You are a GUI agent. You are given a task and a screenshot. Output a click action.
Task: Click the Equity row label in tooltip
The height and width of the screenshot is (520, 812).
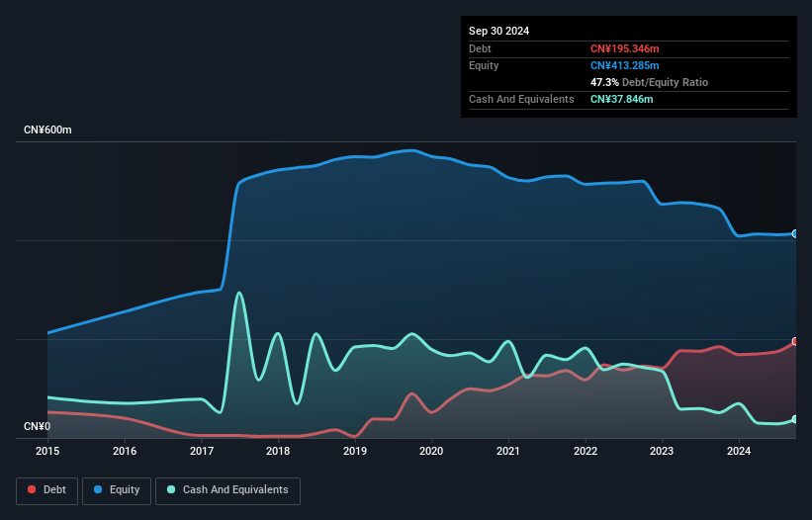coord(484,65)
